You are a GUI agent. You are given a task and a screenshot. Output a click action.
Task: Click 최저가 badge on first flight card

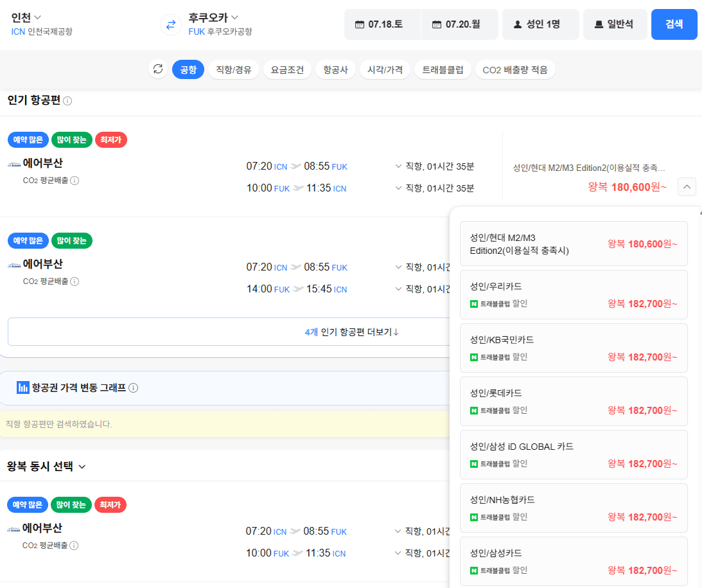(111, 139)
